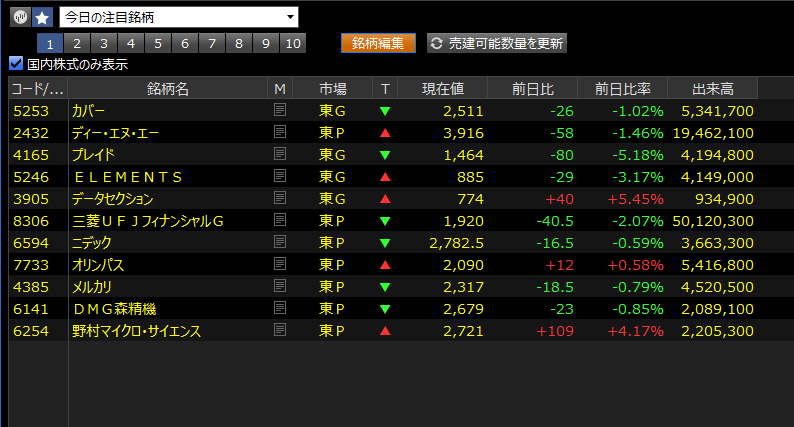Click green down-tick arrow in 三菱UFJ row
The image size is (794, 427).
point(385,221)
